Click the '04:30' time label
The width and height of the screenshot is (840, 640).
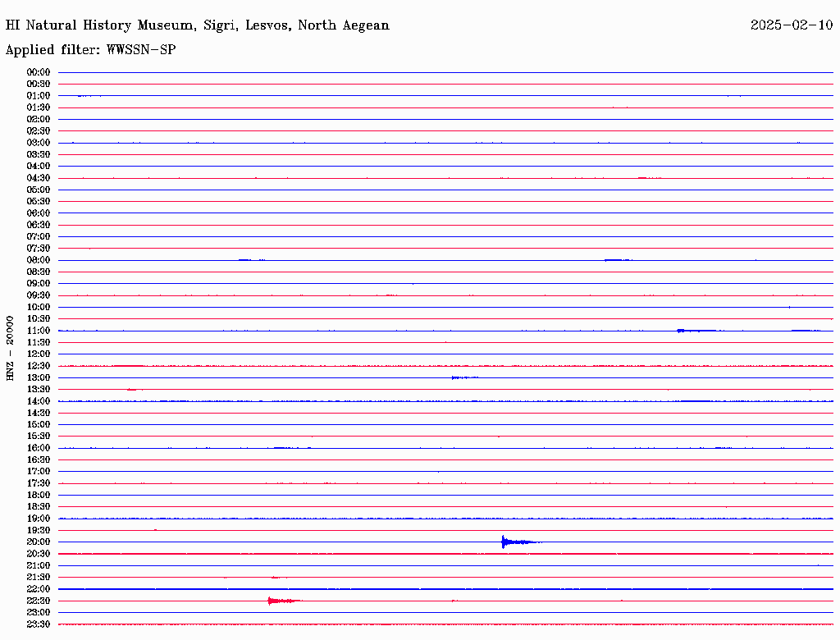[39, 178]
